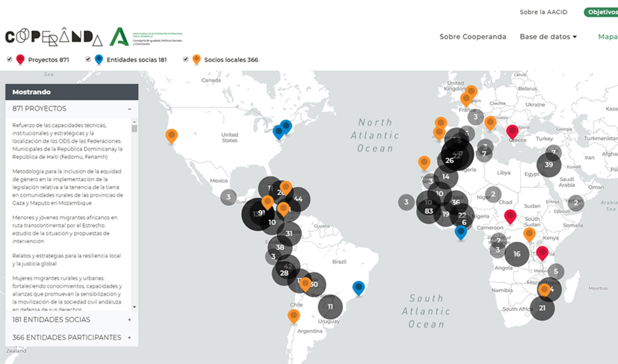Click the project list scrollbar down arrow
Screen dimensions: 618x364
(x=134, y=307)
